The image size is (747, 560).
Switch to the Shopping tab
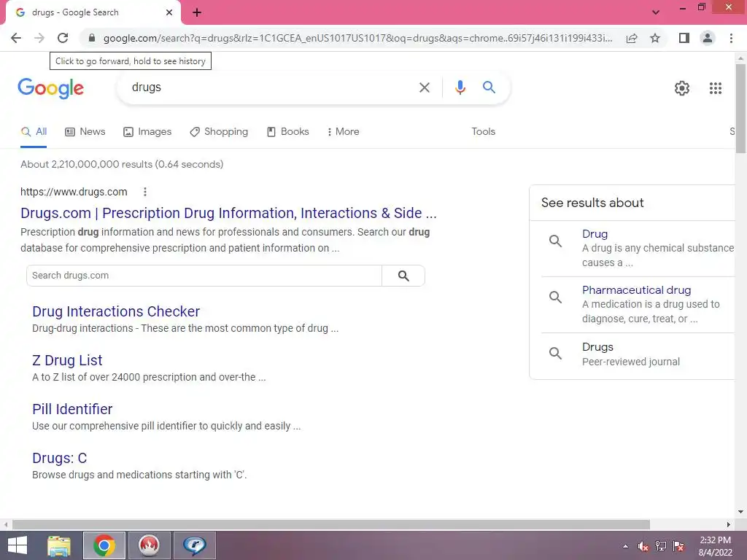point(219,132)
